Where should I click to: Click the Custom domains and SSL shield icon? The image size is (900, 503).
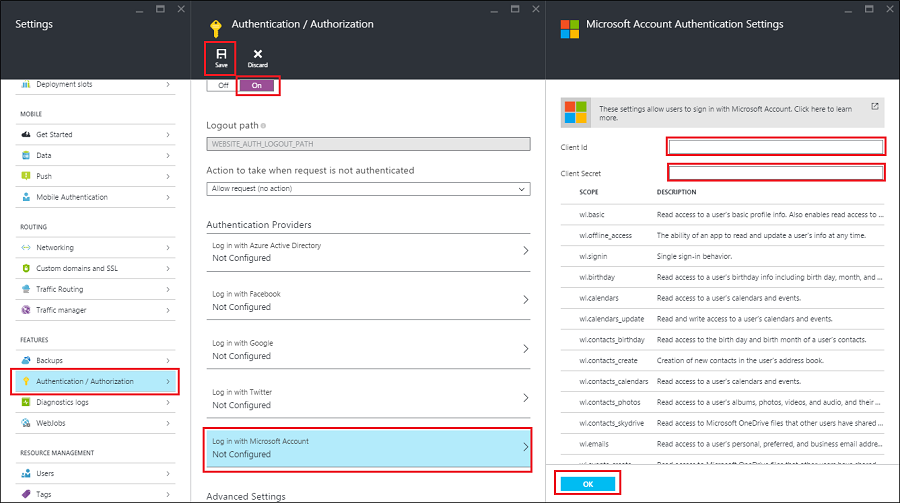click(x=26, y=268)
